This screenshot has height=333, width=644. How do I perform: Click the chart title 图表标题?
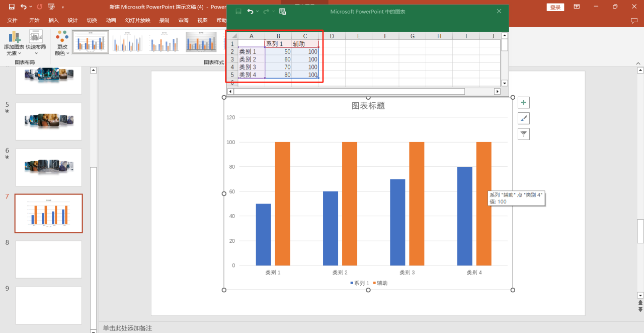(368, 105)
